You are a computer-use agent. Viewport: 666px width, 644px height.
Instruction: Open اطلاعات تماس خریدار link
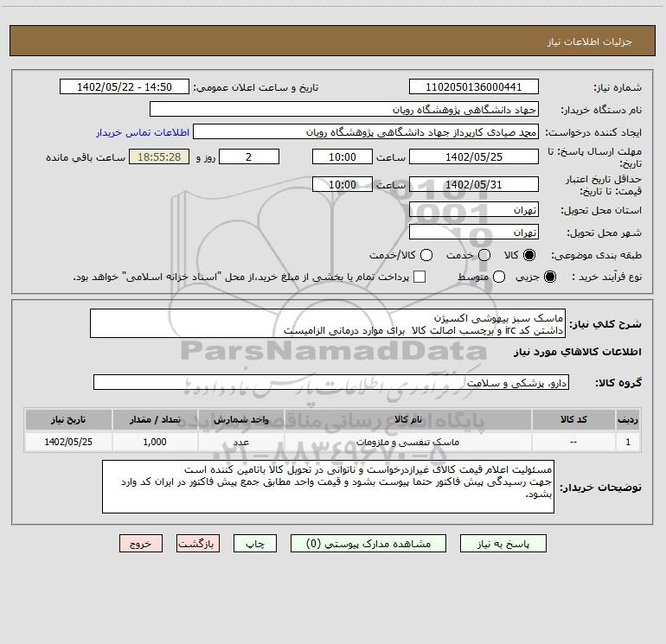click(143, 132)
